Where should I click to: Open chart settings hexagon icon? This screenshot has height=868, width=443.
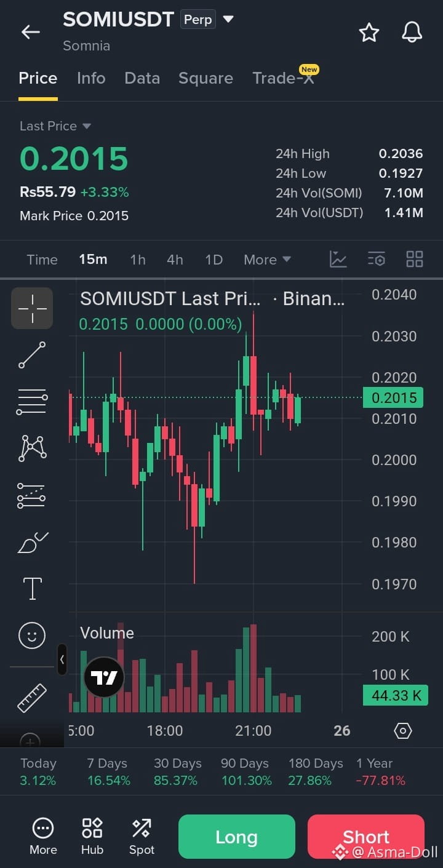pos(402,731)
